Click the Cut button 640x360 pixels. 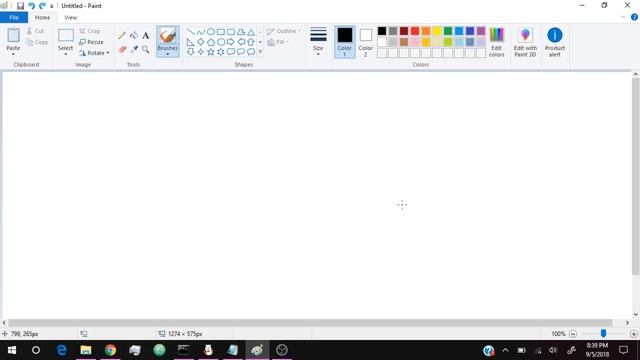pos(36,31)
